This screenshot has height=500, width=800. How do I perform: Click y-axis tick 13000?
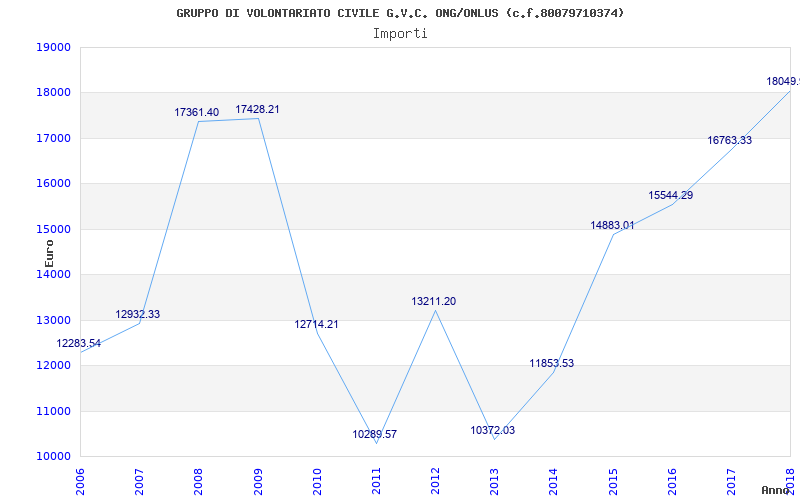tap(53, 320)
